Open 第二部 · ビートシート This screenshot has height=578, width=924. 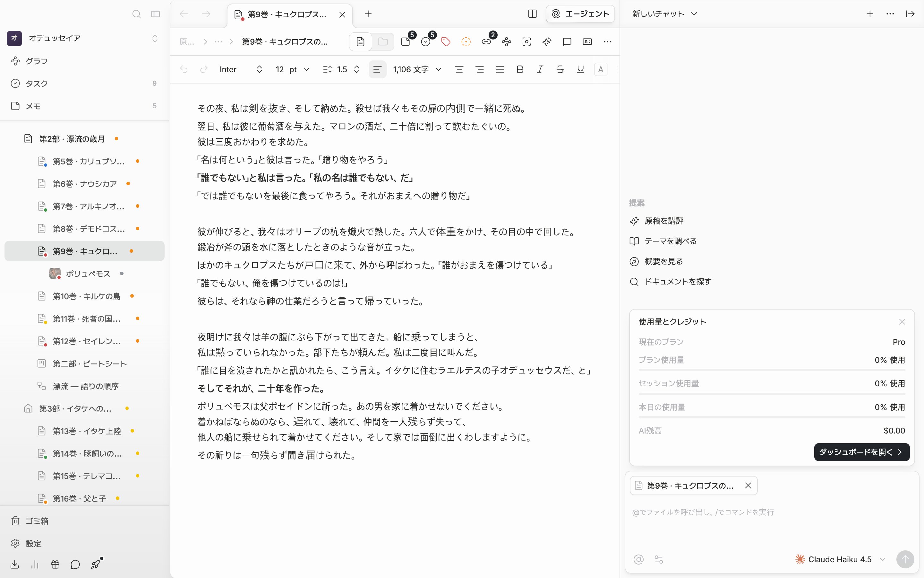[85, 363]
